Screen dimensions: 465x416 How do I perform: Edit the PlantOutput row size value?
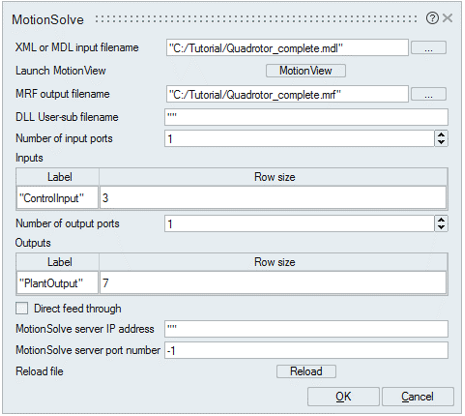273,283
